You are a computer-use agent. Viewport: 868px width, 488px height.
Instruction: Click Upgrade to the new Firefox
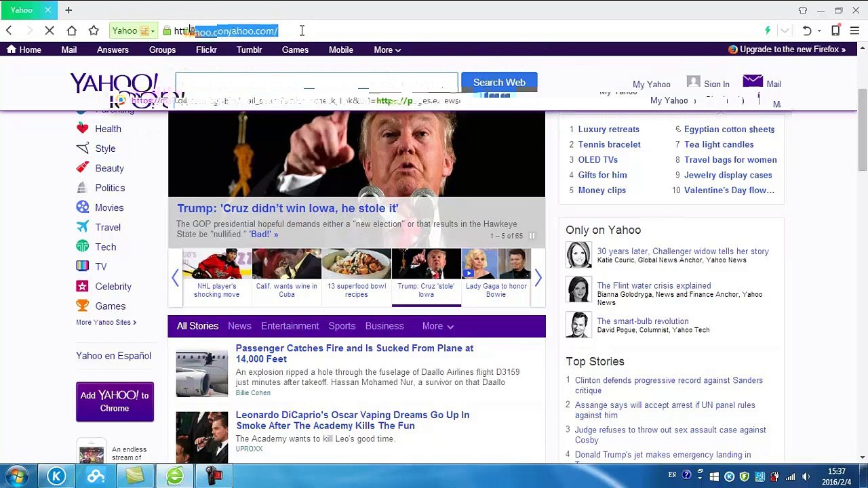point(787,49)
